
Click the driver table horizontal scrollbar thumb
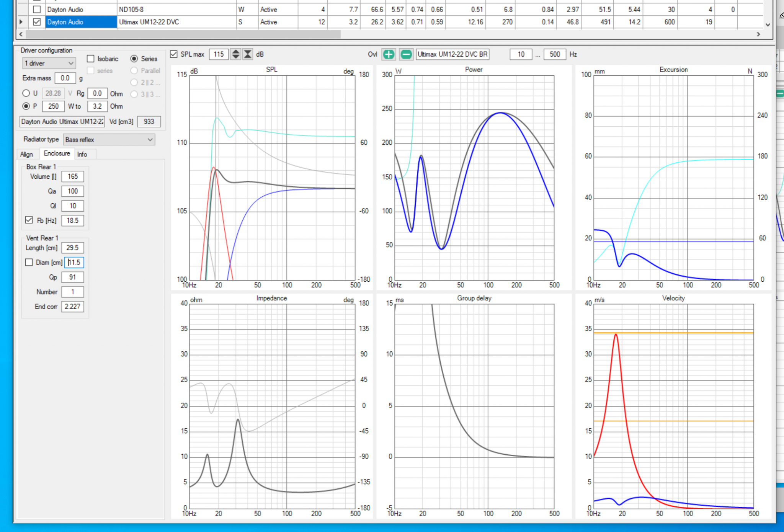click(x=184, y=34)
